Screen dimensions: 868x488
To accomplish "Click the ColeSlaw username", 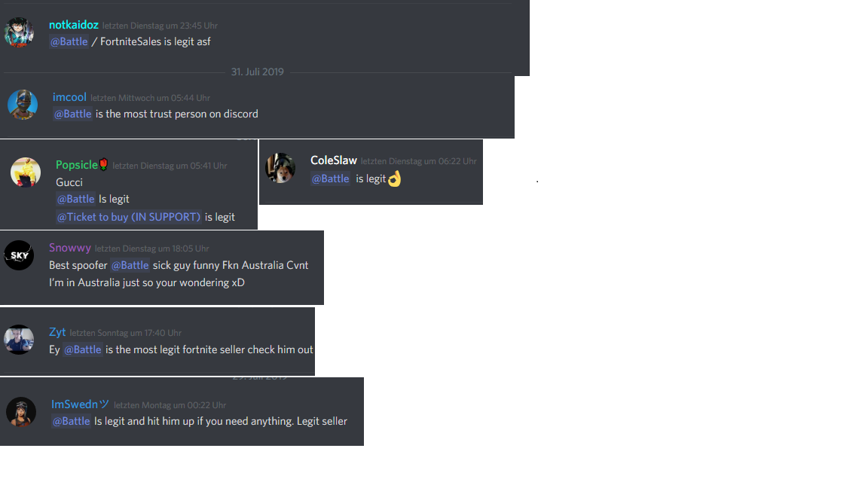I will 334,160.
